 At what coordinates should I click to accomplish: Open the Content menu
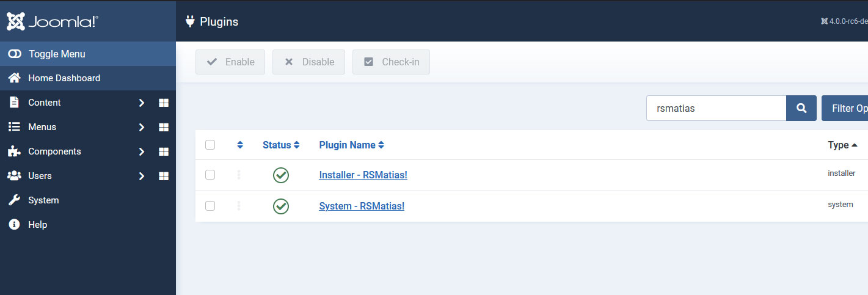(45, 103)
